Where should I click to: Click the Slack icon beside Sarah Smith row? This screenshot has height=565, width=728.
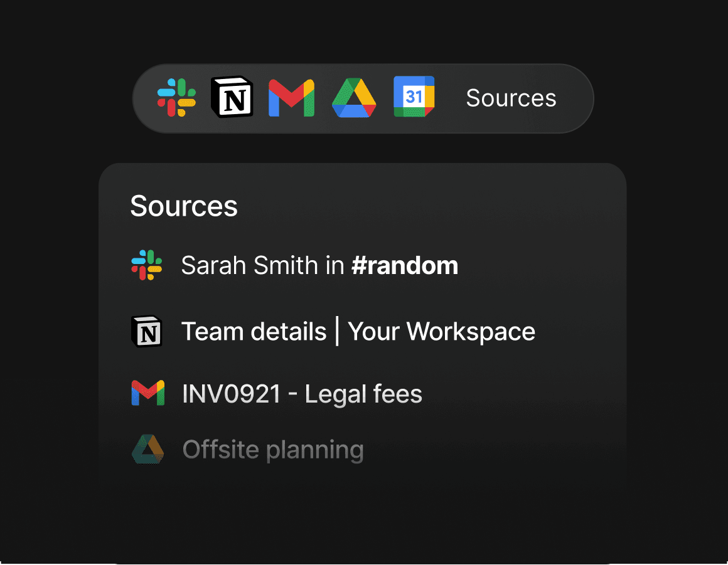(147, 265)
